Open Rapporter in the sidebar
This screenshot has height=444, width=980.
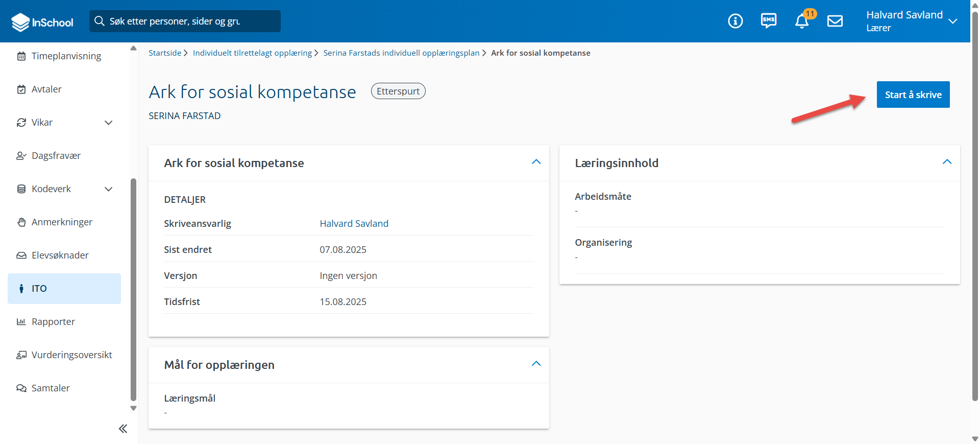pos(64,322)
